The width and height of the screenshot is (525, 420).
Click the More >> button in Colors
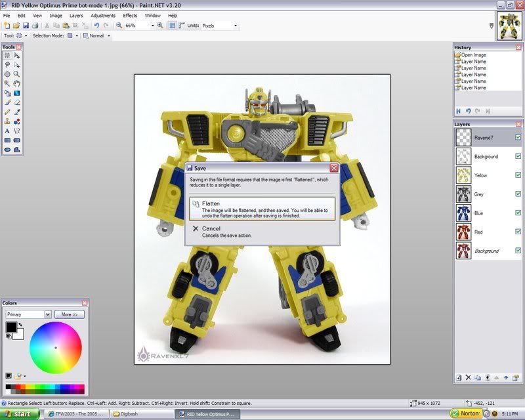pyautogui.click(x=70, y=314)
